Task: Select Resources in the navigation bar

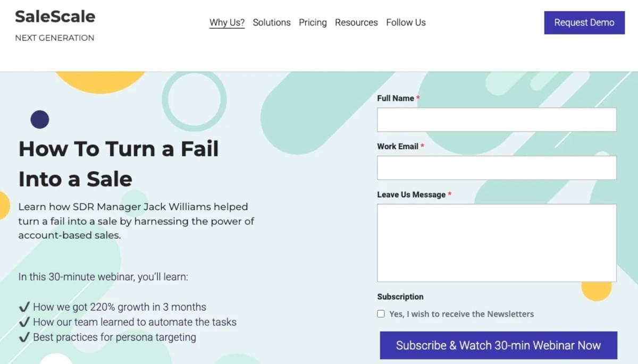Action: click(x=356, y=22)
